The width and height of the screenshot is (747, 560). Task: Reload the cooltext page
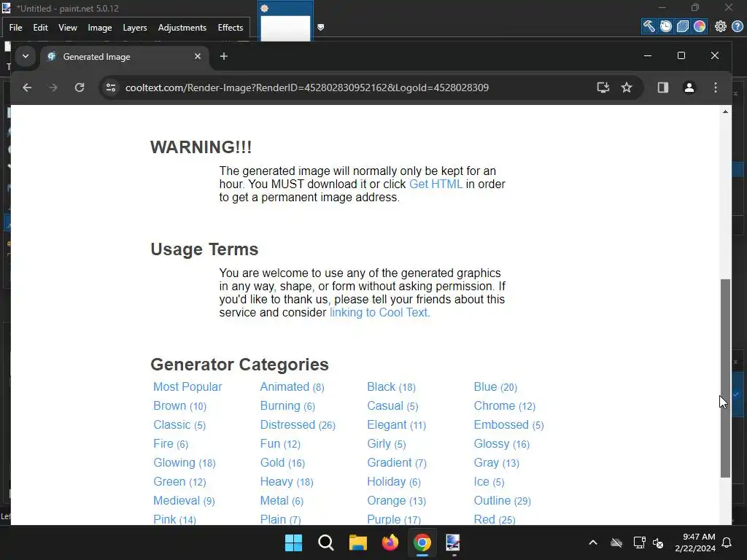[x=80, y=87]
